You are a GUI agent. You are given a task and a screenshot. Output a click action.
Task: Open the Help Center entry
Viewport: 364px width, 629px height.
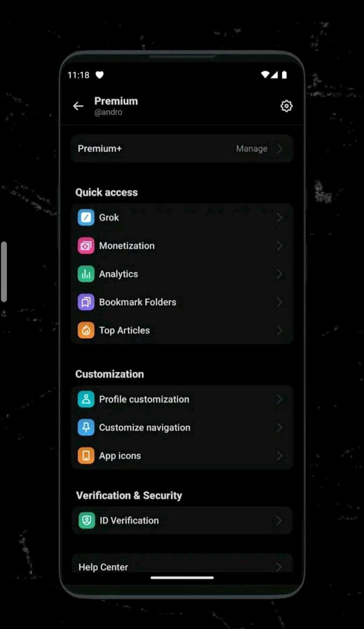click(103, 567)
